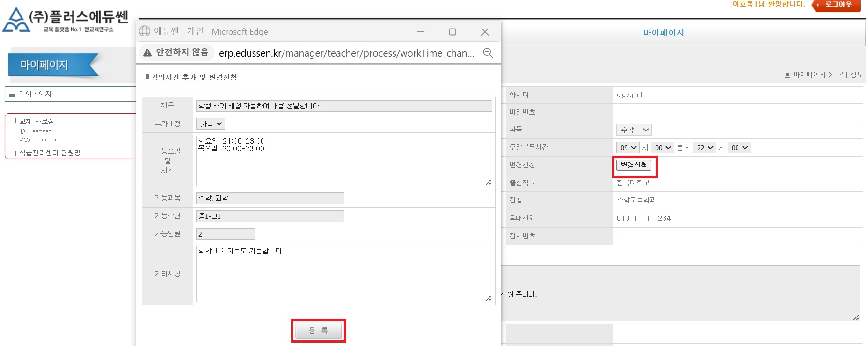This screenshot has width=868, height=346.
Task: Click into the 제목 title field
Action: point(343,106)
